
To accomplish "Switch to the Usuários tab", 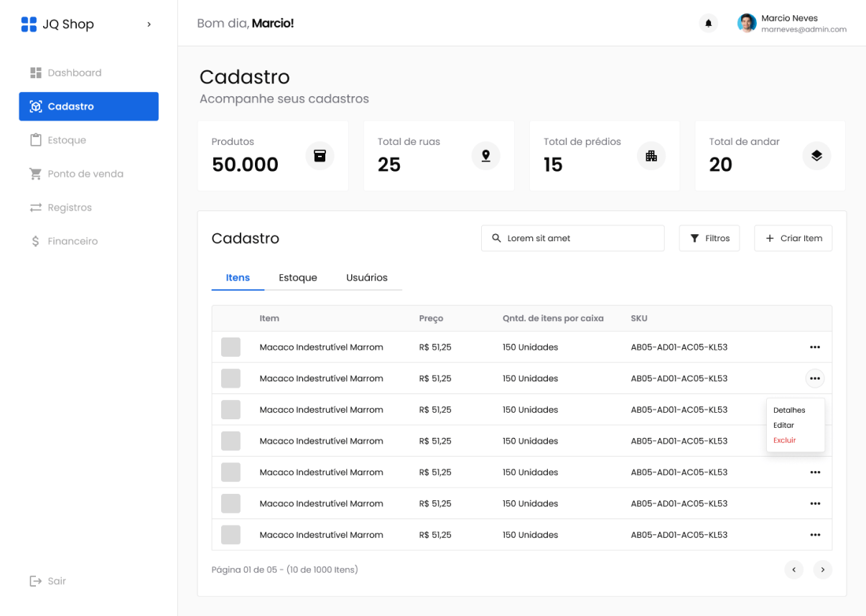I will (x=366, y=278).
